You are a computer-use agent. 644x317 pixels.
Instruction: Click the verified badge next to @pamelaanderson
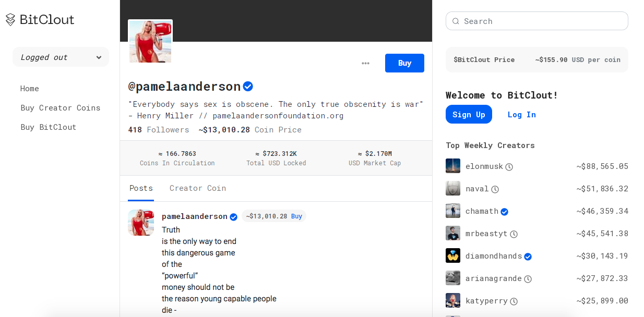[248, 87]
